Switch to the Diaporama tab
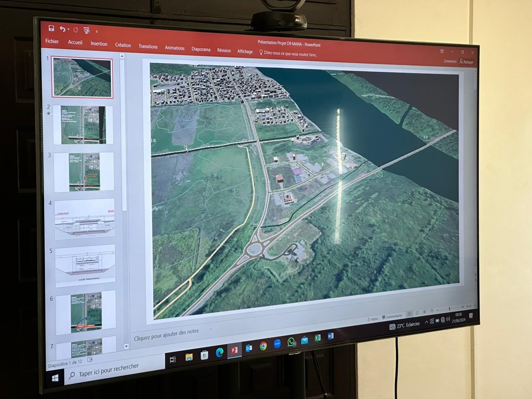This screenshot has height=399, width=532. pyautogui.click(x=201, y=49)
